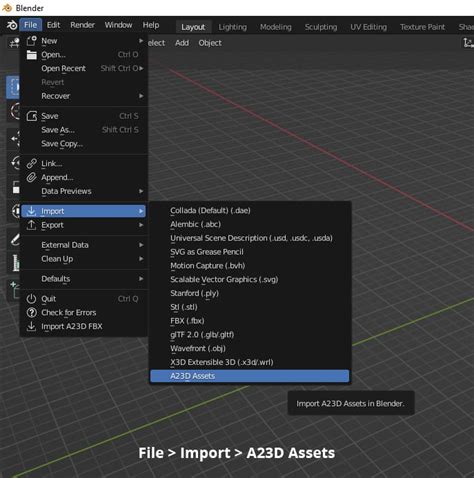This screenshot has height=478, width=474.
Task: Click the Export upload-arrow icon
Action: pos(31,225)
